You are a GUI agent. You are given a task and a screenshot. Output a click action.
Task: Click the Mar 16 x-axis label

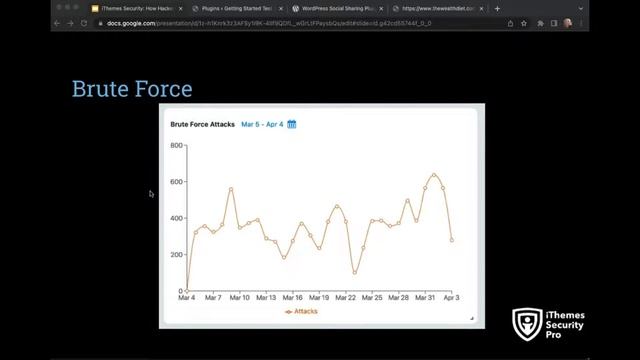point(293,298)
